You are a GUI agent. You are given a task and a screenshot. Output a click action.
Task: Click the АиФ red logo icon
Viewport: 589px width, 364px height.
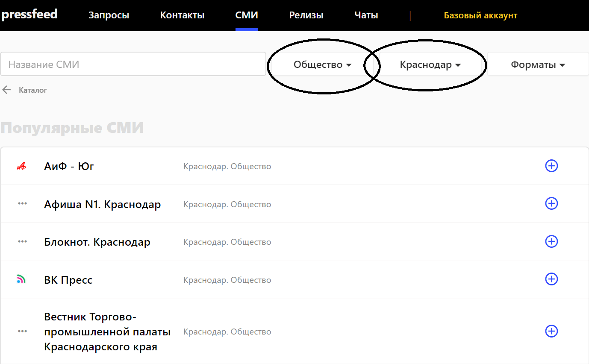pyautogui.click(x=21, y=166)
